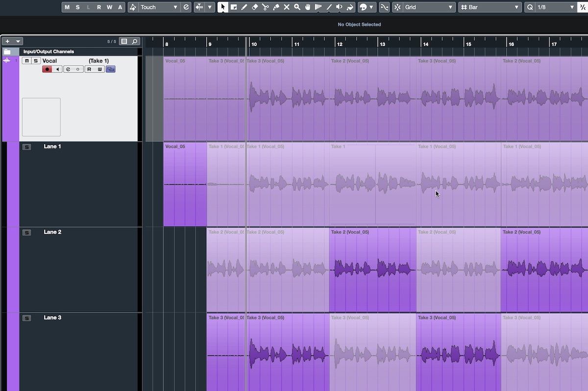The width and height of the screenshot is (588, 391).
Task: Solo Lane 2
Action: click(26, 233)
